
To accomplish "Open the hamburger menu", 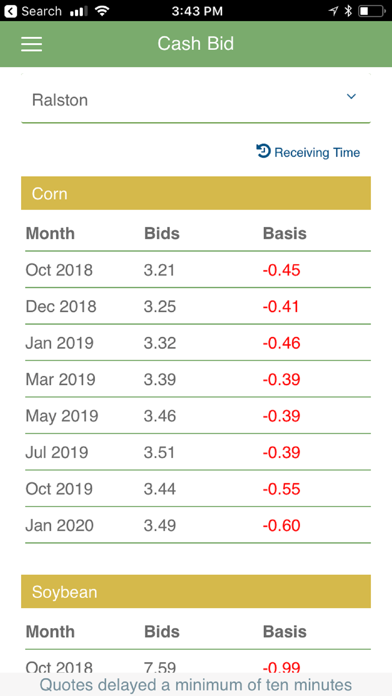I will coord(32,44).
